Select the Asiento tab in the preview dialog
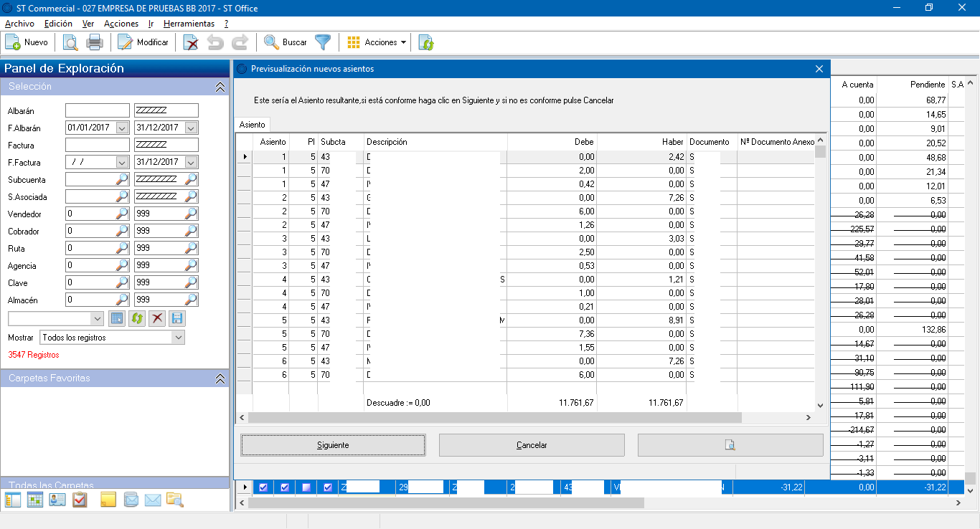Image resolution: width=980 pixels, height=529 pixels. 253,125
